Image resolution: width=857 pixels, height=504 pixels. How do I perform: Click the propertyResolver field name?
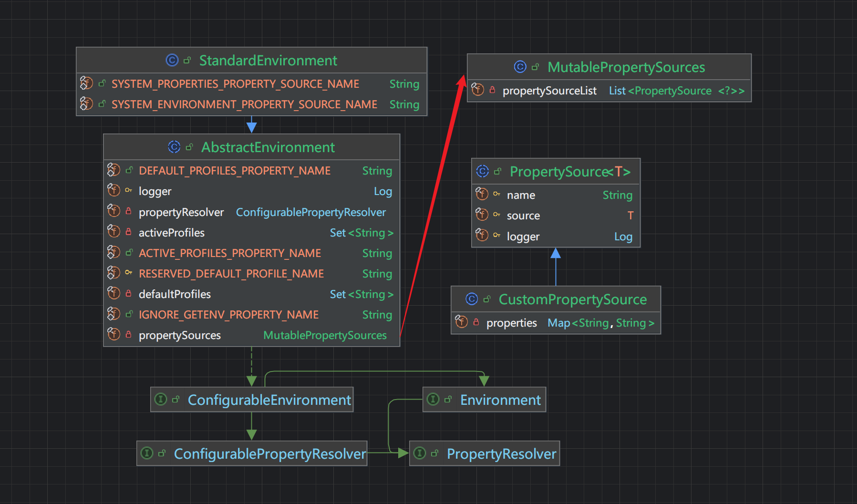181,212
